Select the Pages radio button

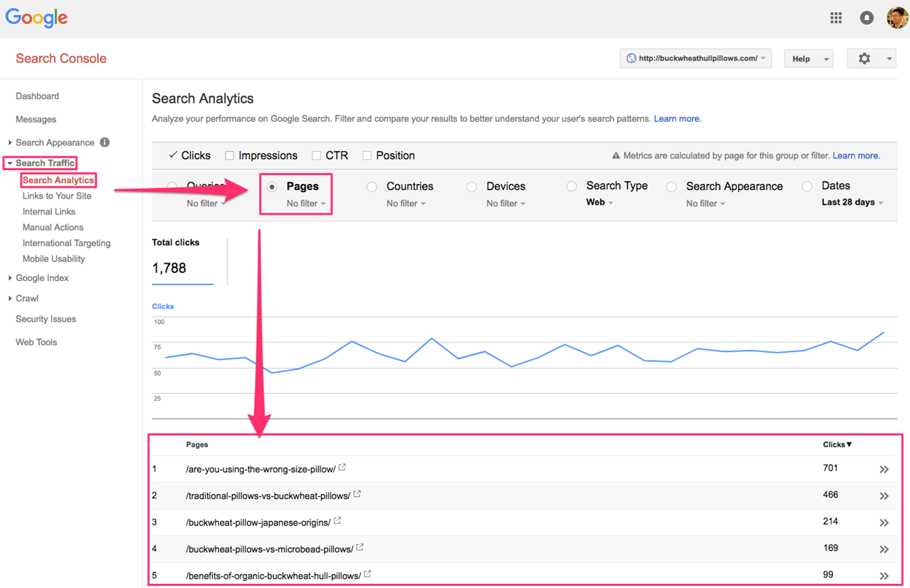click(x=272, y=187)
